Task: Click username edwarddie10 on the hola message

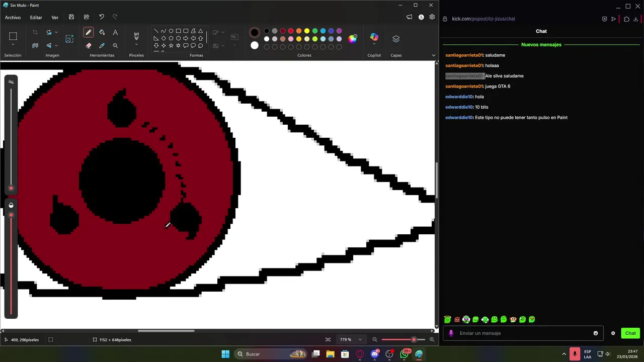Action: pyautogui.click(x=459, y=97)
